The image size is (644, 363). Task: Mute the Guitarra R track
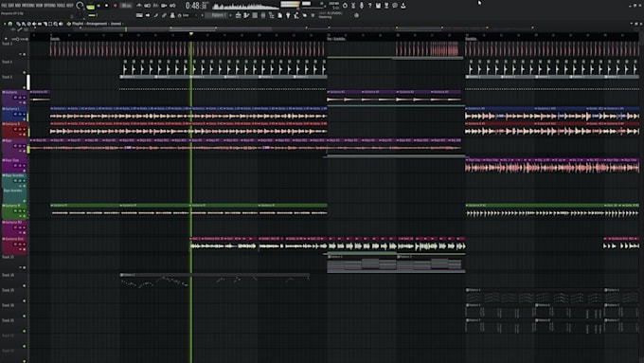[25, 134]
